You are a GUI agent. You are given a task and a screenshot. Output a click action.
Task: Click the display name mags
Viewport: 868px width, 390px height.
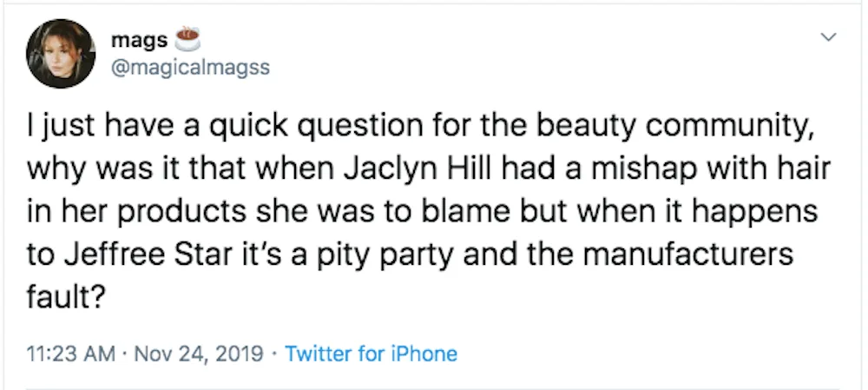[140, 40]
